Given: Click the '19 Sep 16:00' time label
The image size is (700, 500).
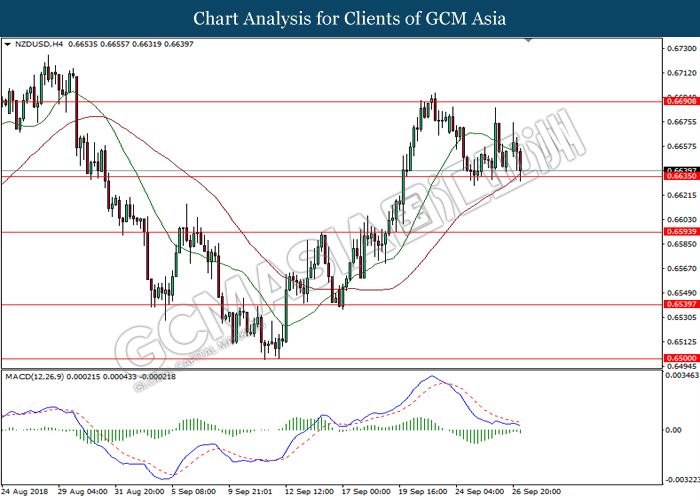Looking at the screenshot, I should pyautogui.click(x=423, y=492).
